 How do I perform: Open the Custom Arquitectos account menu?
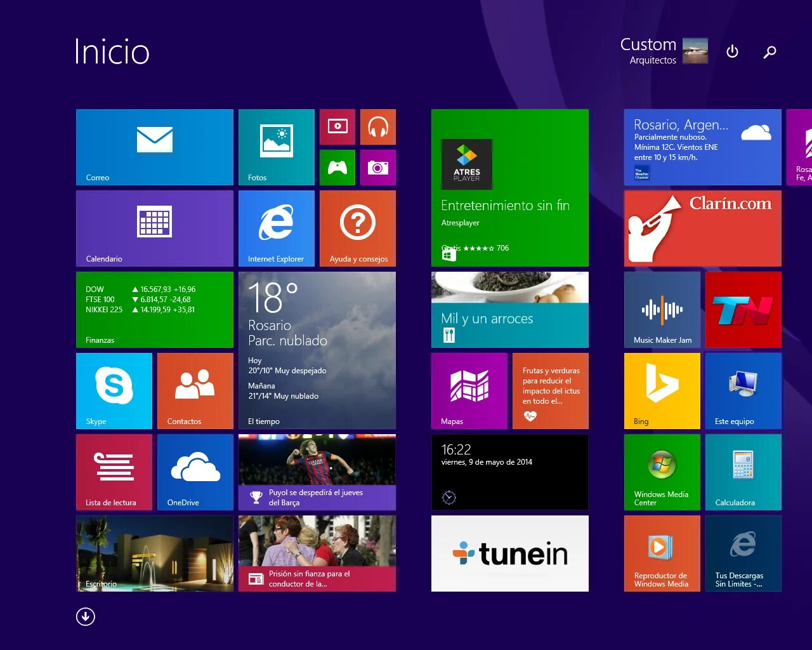(x=664, y=51)
